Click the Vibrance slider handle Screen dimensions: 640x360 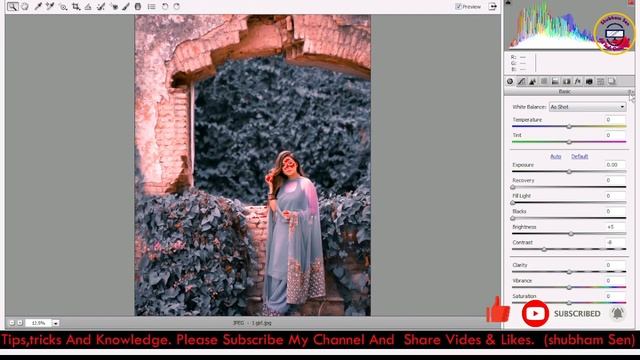(x=569, y=287)
